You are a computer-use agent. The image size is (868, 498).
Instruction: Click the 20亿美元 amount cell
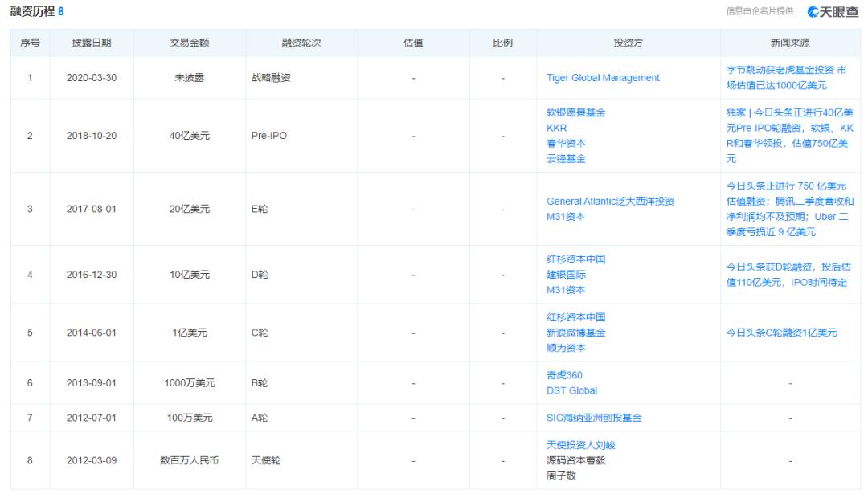190,209
